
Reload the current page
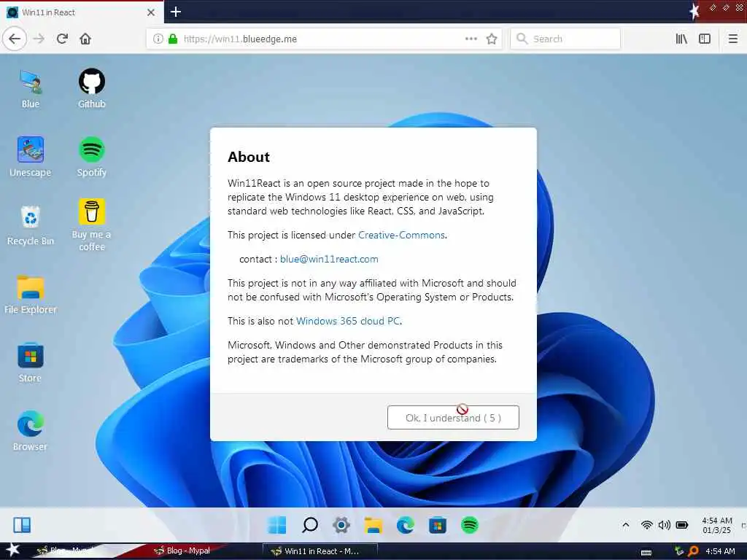click(x=62, y=39)
